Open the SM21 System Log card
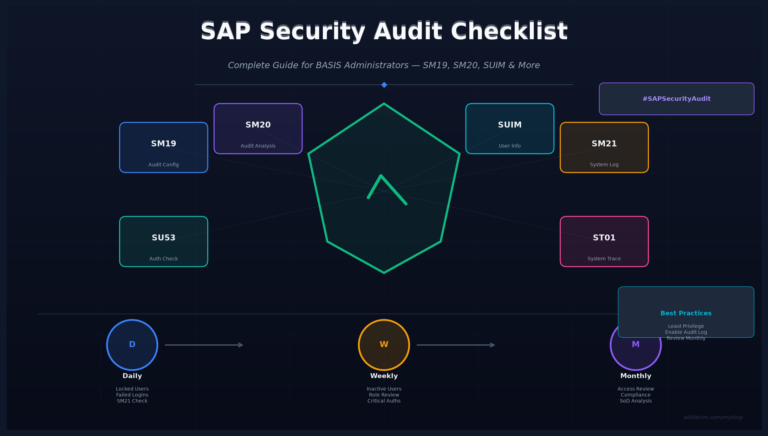Viewport: 768px width, 436px height. (x=604, y=147)
